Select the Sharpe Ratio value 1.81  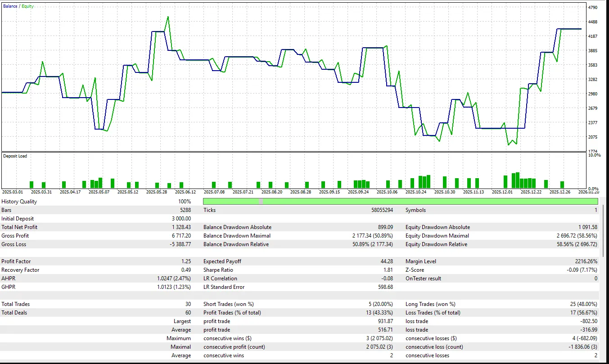387,270
